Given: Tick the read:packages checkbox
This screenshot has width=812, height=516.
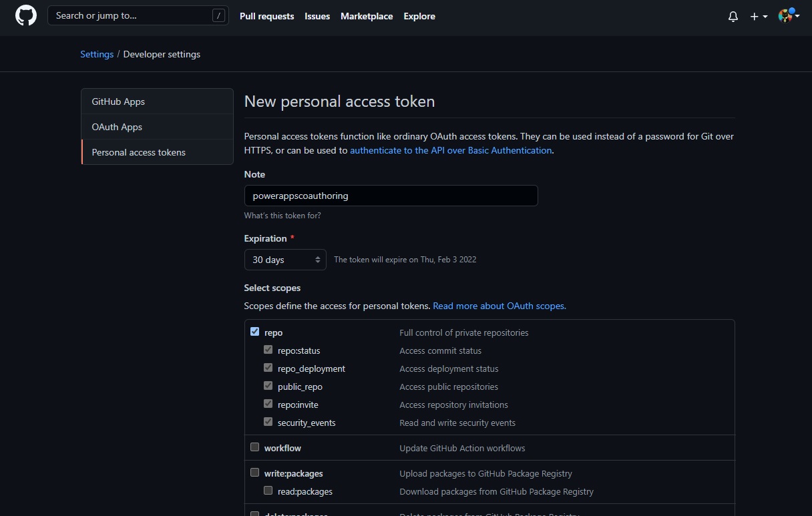Looking at the screenshot, I should (268, 491).
